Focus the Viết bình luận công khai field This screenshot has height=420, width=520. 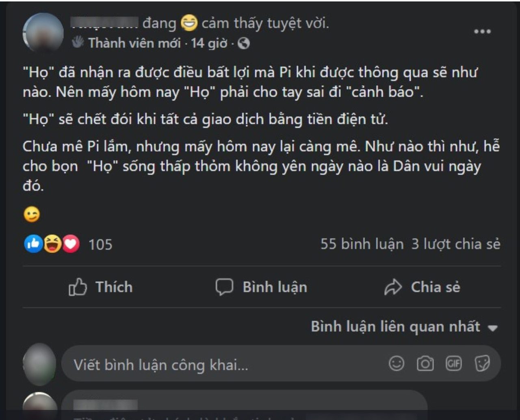(x=281, y=364)
